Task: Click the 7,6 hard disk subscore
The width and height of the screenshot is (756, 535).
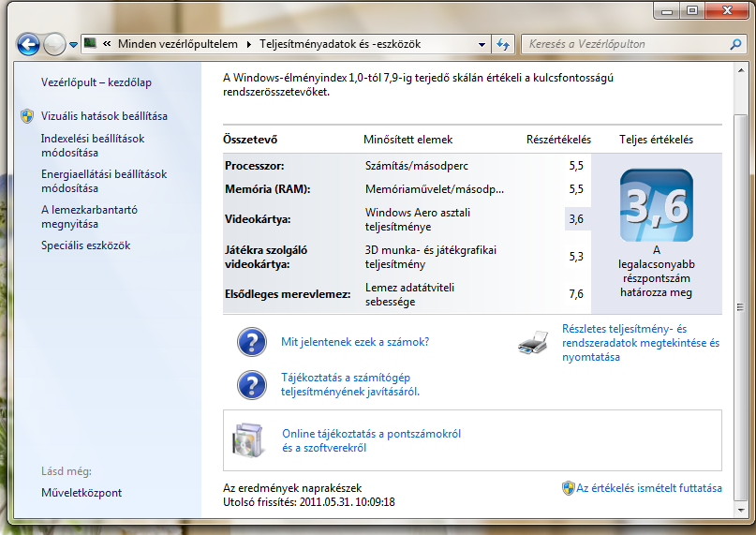Action: point(576,294)
